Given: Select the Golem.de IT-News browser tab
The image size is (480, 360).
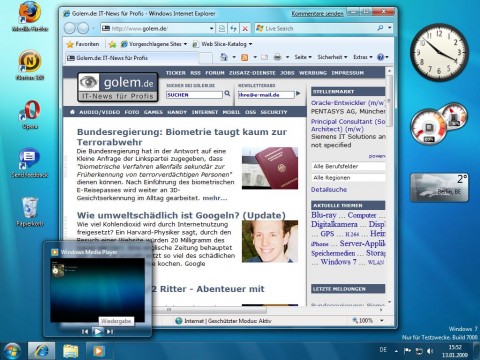Looking at the screenshot, I should [x=132, y=58].
